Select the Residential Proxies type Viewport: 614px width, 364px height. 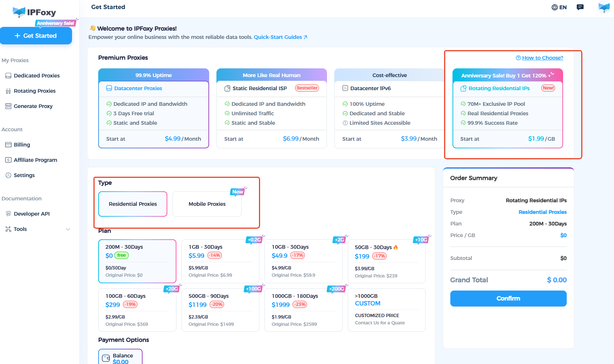(x=133, y=204)
